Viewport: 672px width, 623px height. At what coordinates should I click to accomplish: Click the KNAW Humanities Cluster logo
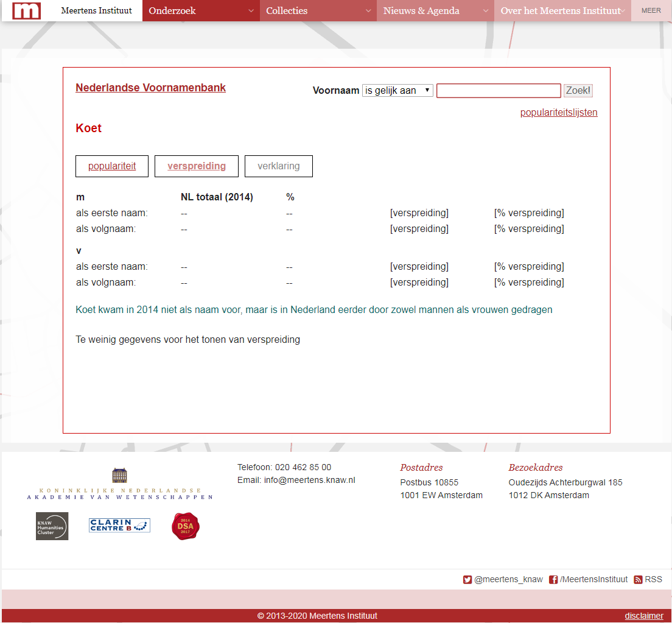(x=52, y=526)
